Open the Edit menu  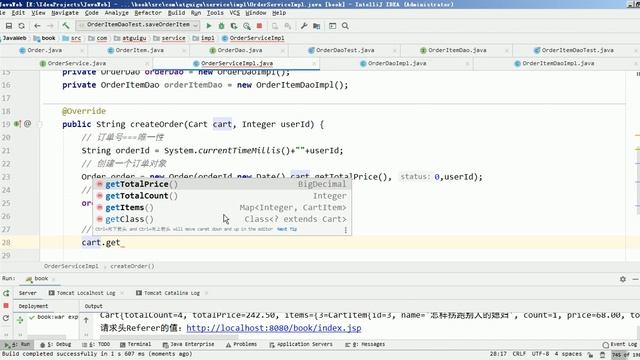(18, 13)
